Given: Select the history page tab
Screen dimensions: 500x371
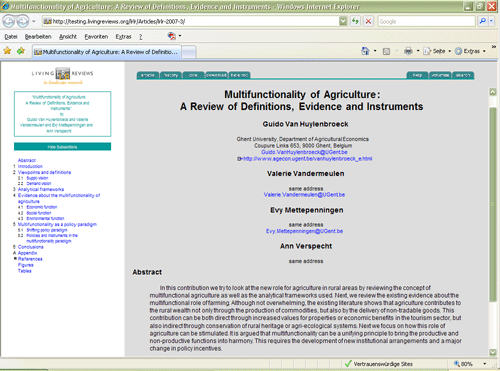Looking at the screenshot, I should tap(171, 75).
